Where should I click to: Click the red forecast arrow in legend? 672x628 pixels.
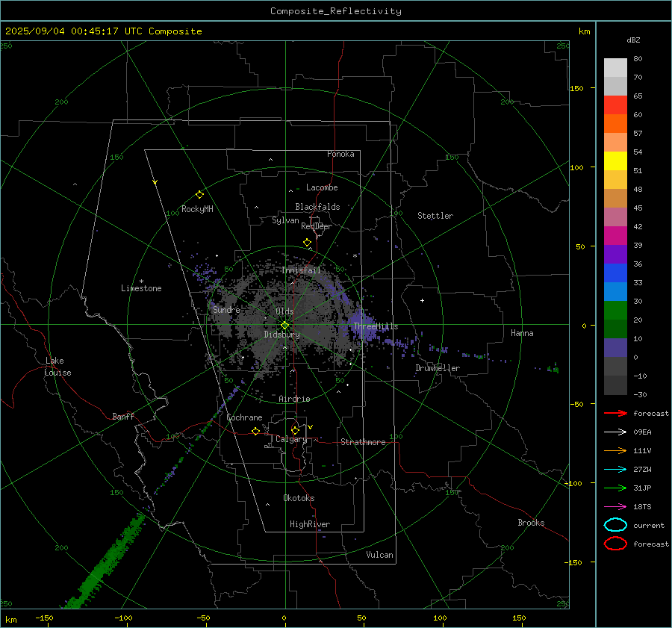pos(615,413)
